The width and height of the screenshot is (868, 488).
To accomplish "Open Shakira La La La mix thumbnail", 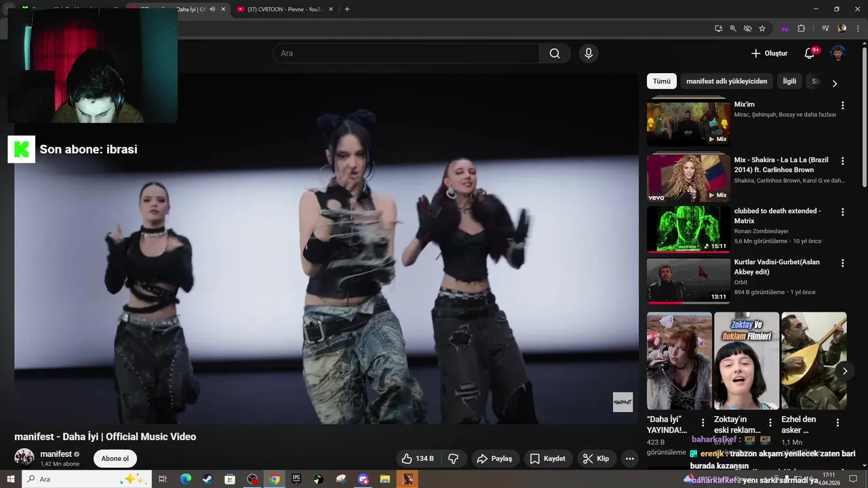I will (688, 178).
